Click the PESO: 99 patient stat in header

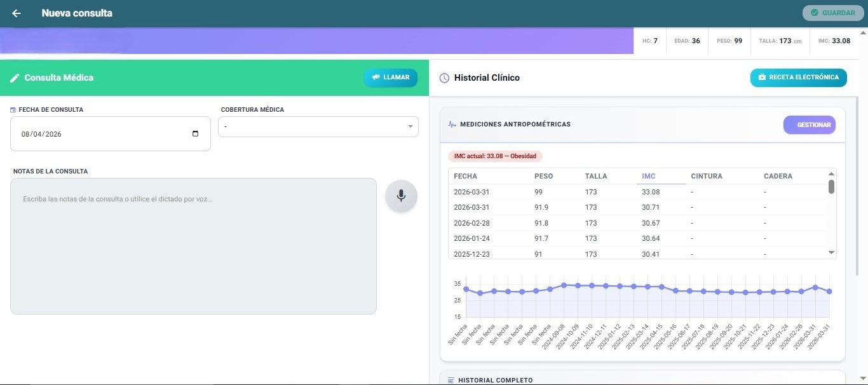click(729, 41)
